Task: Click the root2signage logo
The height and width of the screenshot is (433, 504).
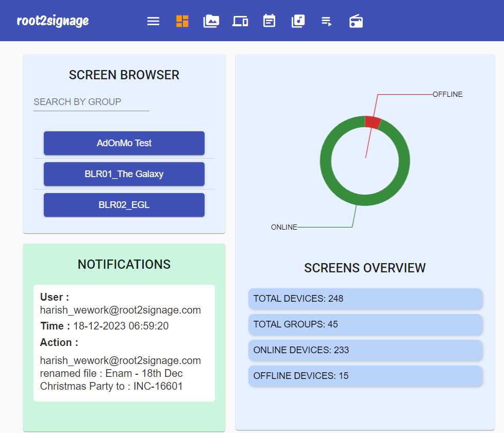Action: [x=53, y=21]
